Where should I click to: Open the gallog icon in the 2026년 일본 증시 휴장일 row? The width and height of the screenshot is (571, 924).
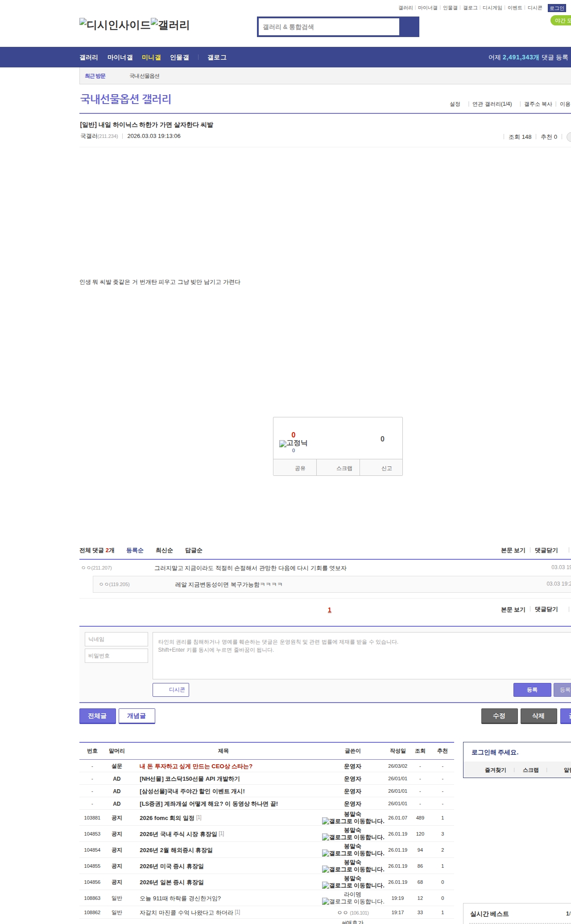tap(353, 886)
